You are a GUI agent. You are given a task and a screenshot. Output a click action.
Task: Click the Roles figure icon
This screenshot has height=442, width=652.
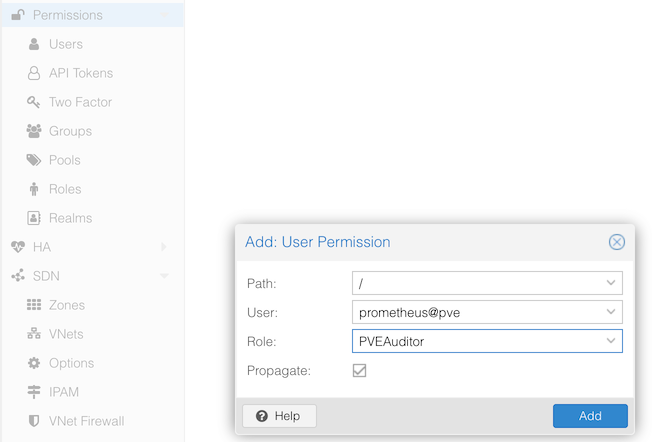pyautogui.click(x=33, y=189)
